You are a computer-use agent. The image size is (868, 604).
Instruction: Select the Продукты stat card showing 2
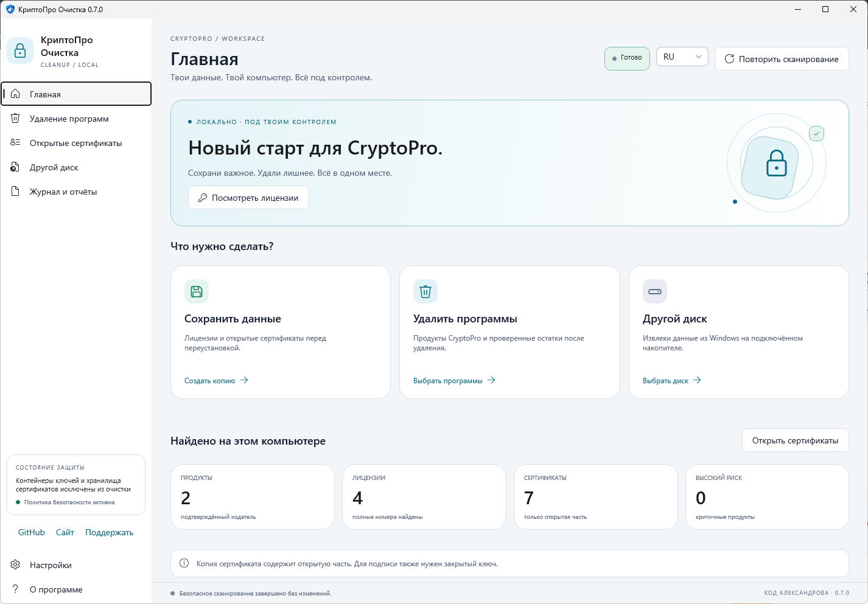(x=253, y=497)
